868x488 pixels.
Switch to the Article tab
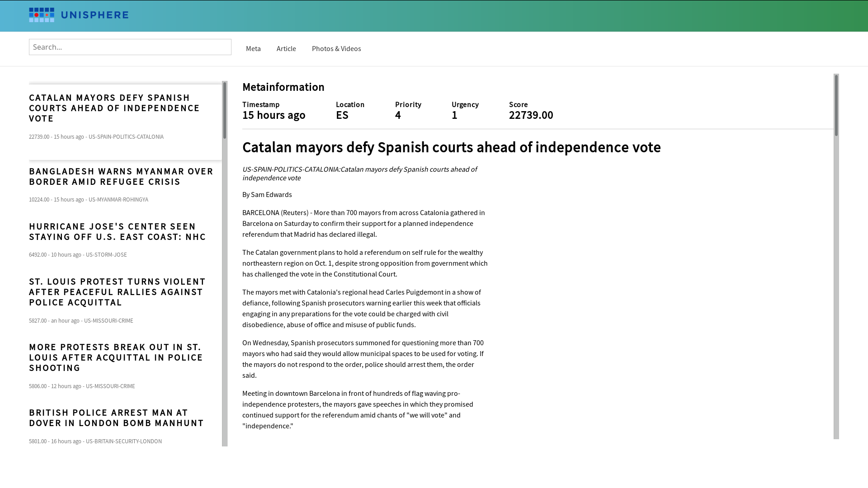pyautogui.click(x=286, y=49)
